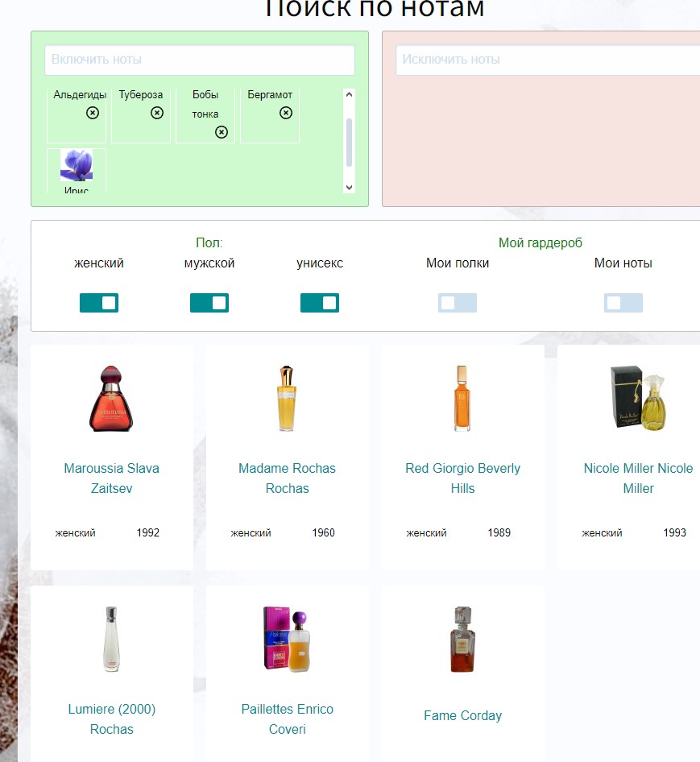Viewport: 700px width, 762px height.
Task: Open Red Giorgio Beverly Hills bottle image
Action: point(462,399)
